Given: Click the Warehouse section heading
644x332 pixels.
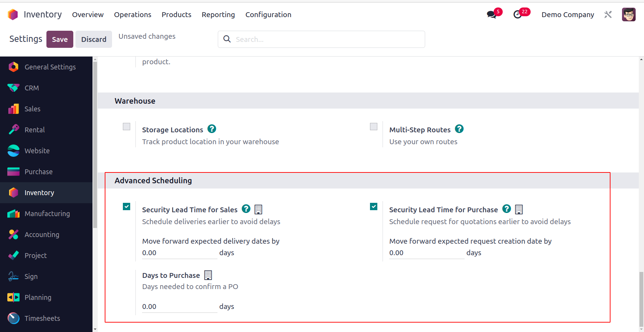Looking at the screenshot, I should (x=135, y=101).
